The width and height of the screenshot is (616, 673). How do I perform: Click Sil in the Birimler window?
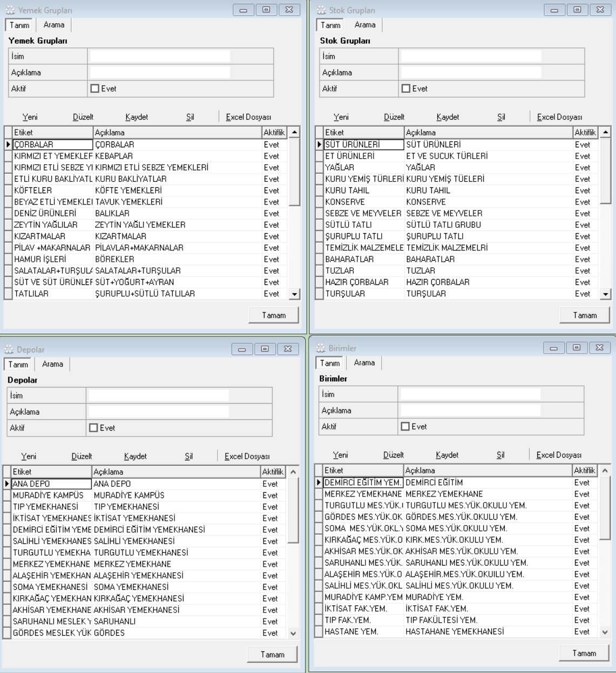coord(500,455)
